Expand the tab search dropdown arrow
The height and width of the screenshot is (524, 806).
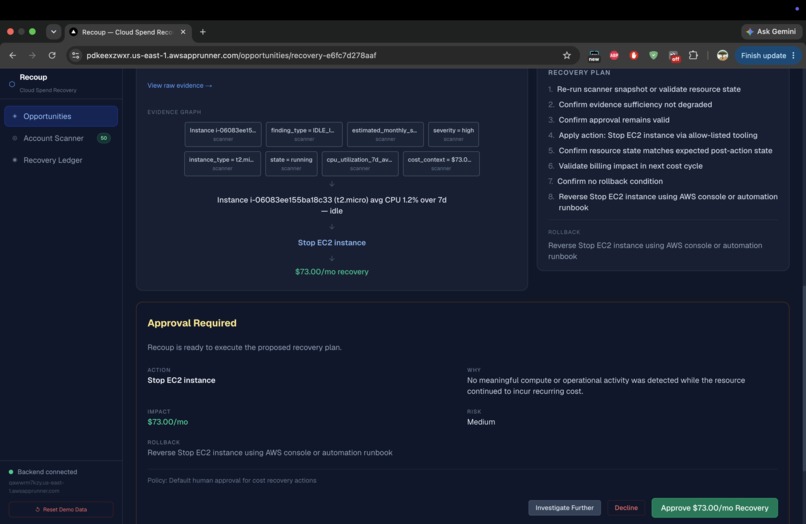point(53,32)
